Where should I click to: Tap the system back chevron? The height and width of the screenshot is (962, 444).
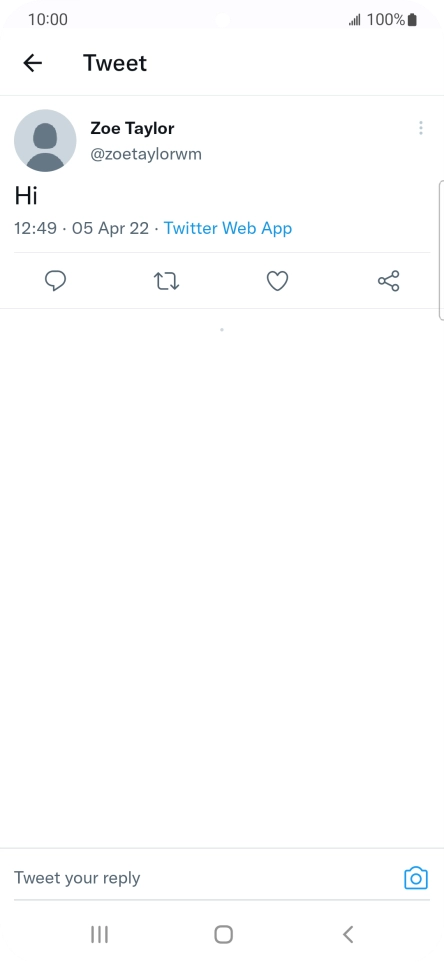click(x=348, y=934)
